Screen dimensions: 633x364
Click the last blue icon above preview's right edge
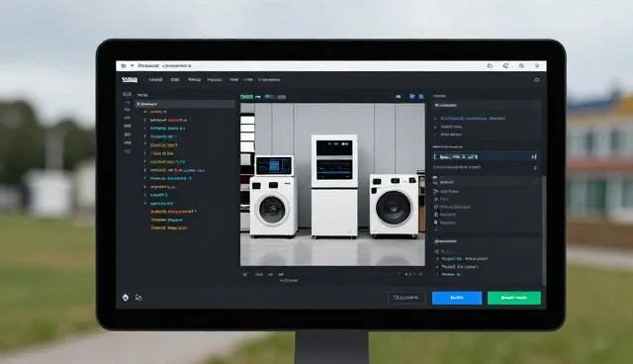tap(421, 97)
